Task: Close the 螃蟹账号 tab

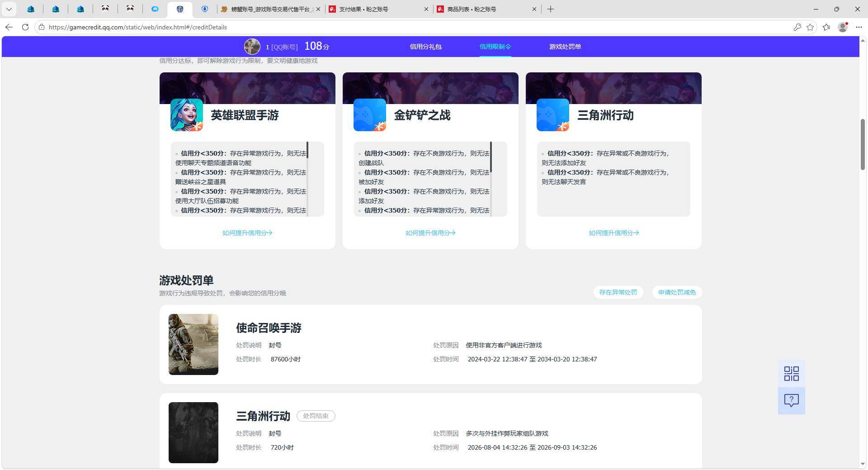Action: click(318, 9)
